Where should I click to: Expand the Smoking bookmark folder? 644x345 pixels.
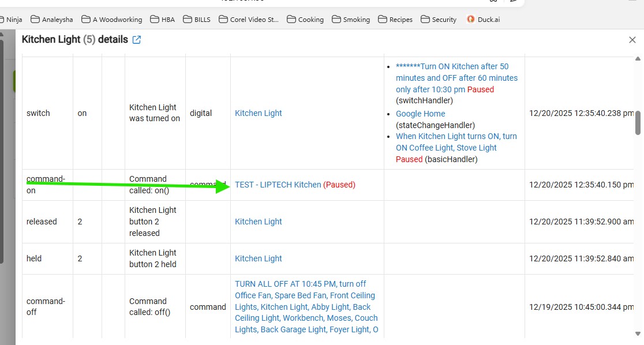350,20
